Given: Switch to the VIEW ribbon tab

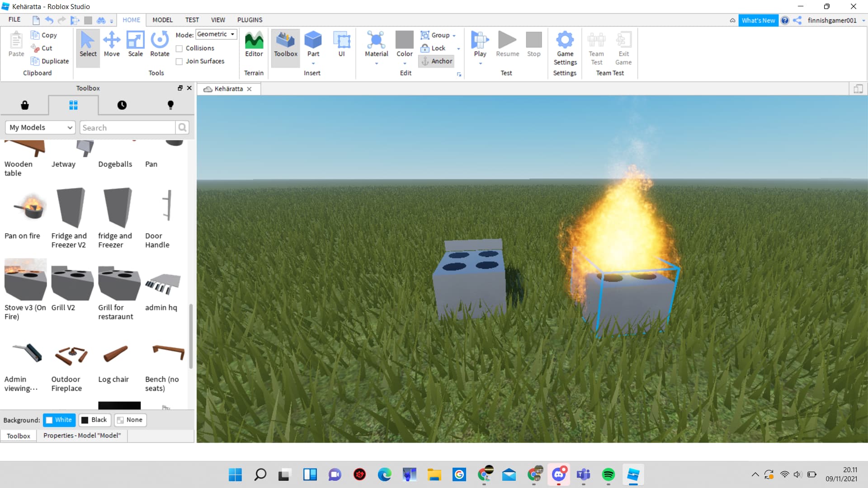Looking at the screenshot, I should tap(218, 20).
